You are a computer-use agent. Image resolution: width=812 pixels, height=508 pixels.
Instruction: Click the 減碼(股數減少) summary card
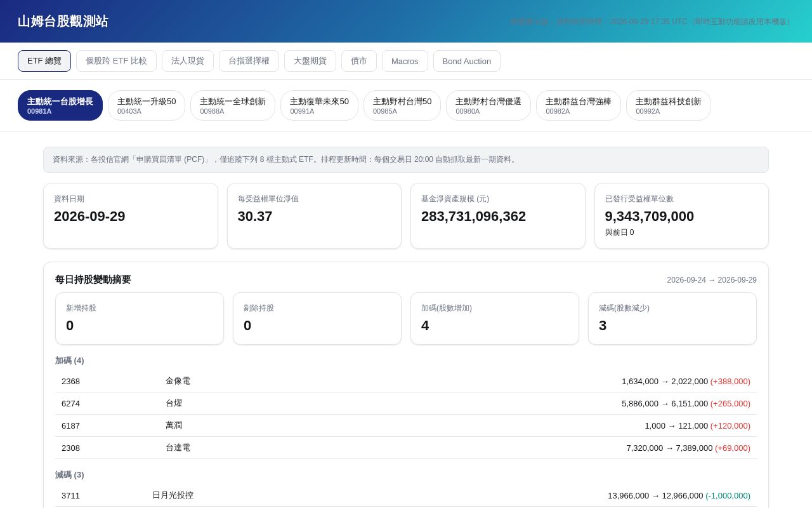pyautogui.click(x=672, y=319)
